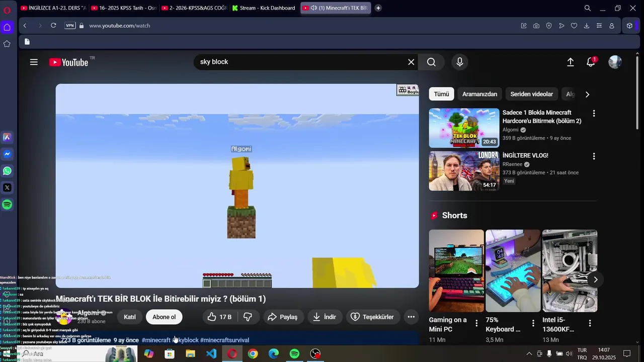Show hidden system tray icons

tap(529, 354)
